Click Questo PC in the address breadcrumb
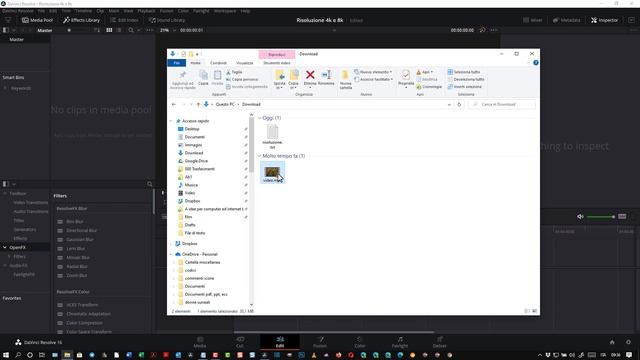The width and height of the screenshot is (640, 360). (225, 104)
